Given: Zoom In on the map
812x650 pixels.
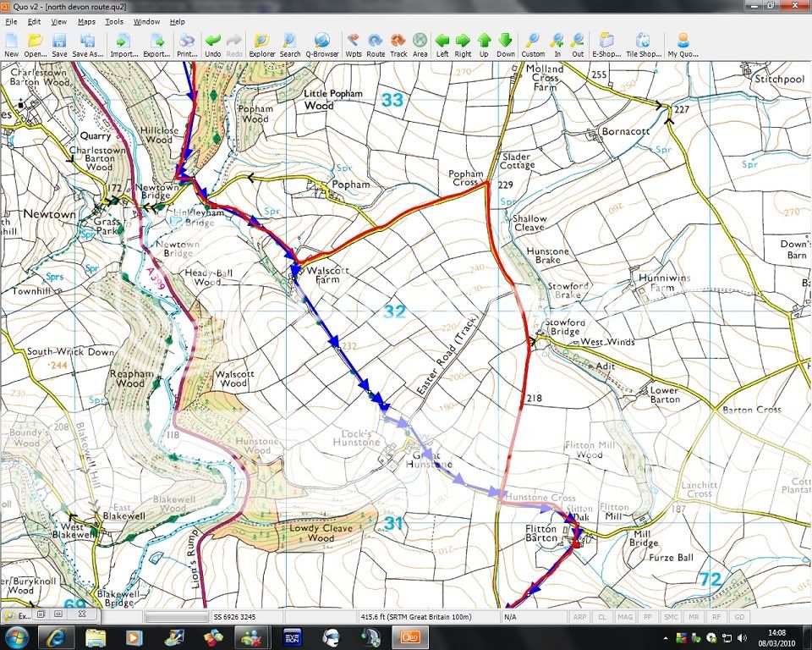Looking at the screenshot, I should pyautogui.click(x=557, y=44).
